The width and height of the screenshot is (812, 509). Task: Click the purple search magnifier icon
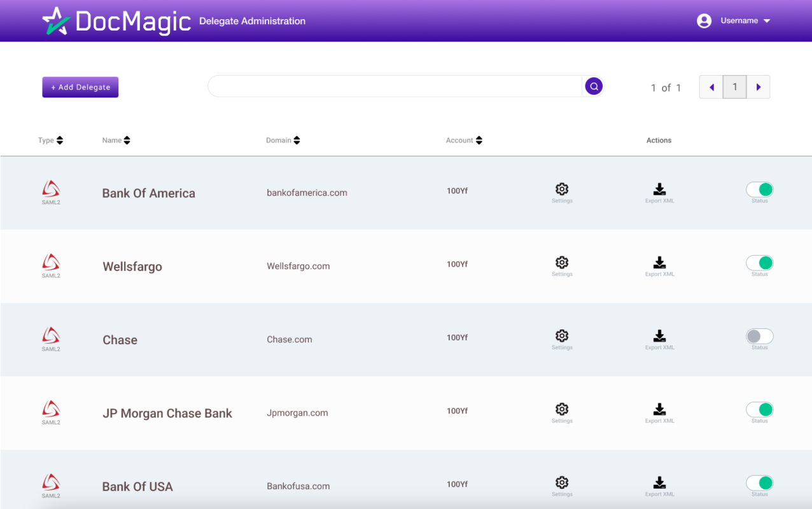coord(594,86)
